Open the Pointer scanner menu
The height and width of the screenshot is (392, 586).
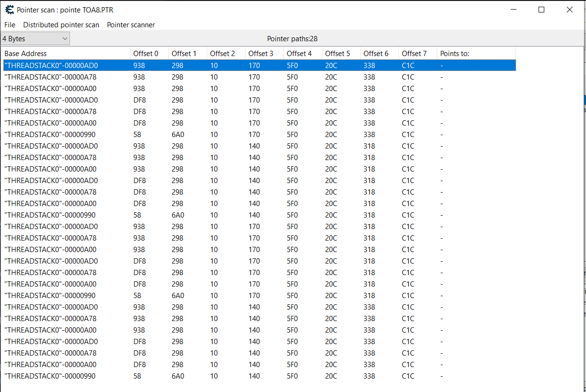tap(130, 24)
